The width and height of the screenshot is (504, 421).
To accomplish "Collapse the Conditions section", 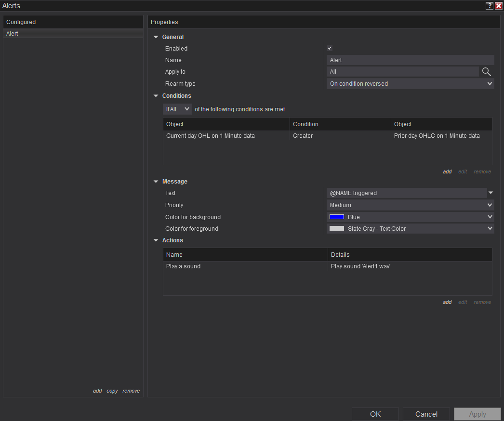I will tap(156, 96).
